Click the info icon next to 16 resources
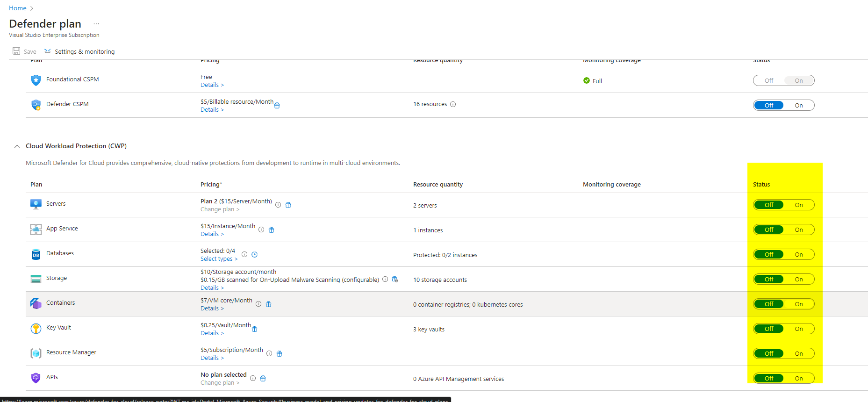The height and width of the screenshot is (402, 868). pyautogui.click(x=453, y=104)
